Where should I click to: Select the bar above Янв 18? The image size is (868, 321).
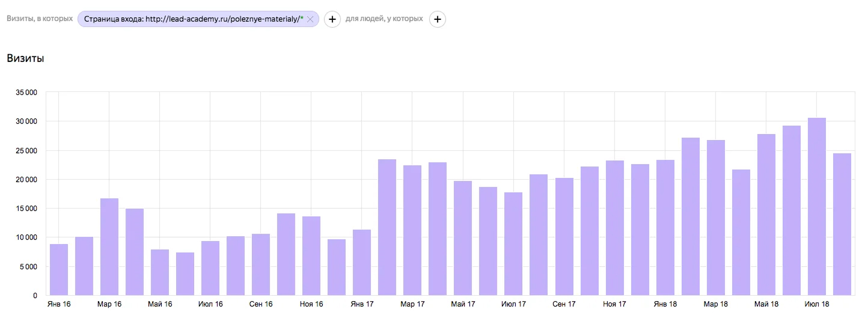[x=665, y=227]
